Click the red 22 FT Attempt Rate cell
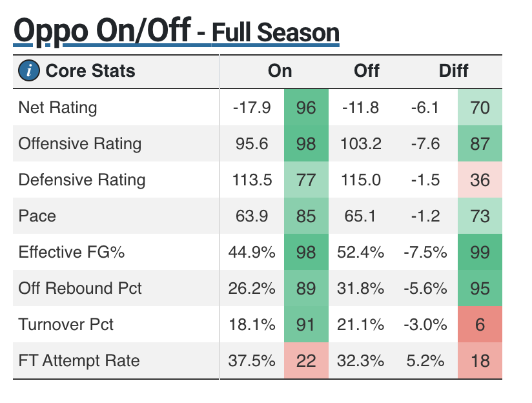 point(305,360)
